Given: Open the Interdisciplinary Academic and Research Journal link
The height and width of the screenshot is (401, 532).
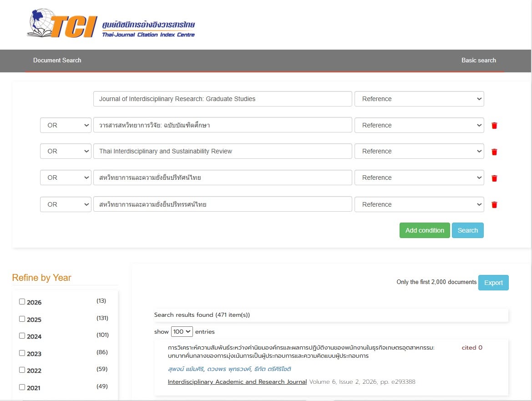Looking at the screenshot, I should click(237, 382).
